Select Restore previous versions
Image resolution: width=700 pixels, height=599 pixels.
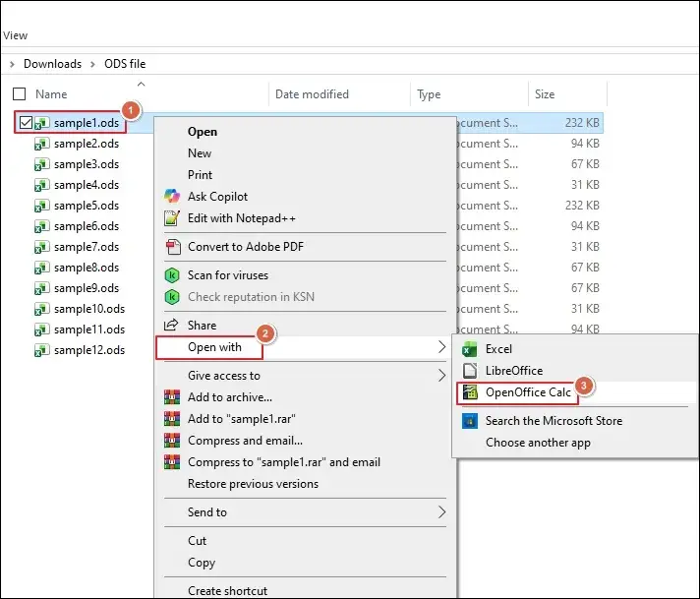click(253, 484)
